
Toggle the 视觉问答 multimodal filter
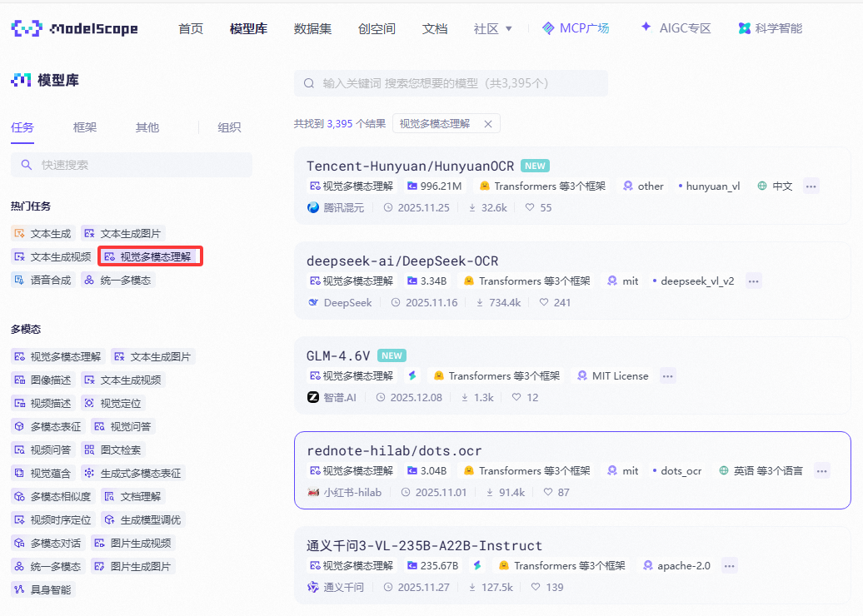(122, 426)
